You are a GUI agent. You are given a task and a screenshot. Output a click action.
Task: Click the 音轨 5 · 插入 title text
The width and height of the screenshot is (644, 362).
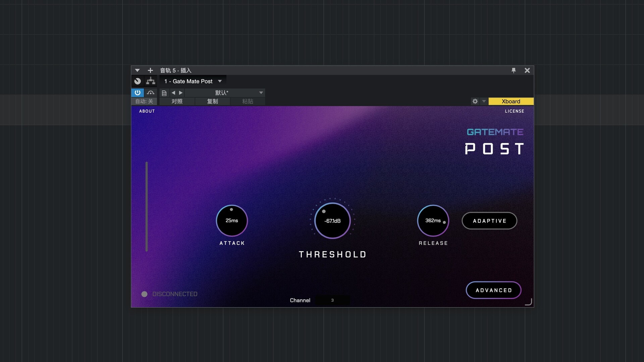pos(175,70)
